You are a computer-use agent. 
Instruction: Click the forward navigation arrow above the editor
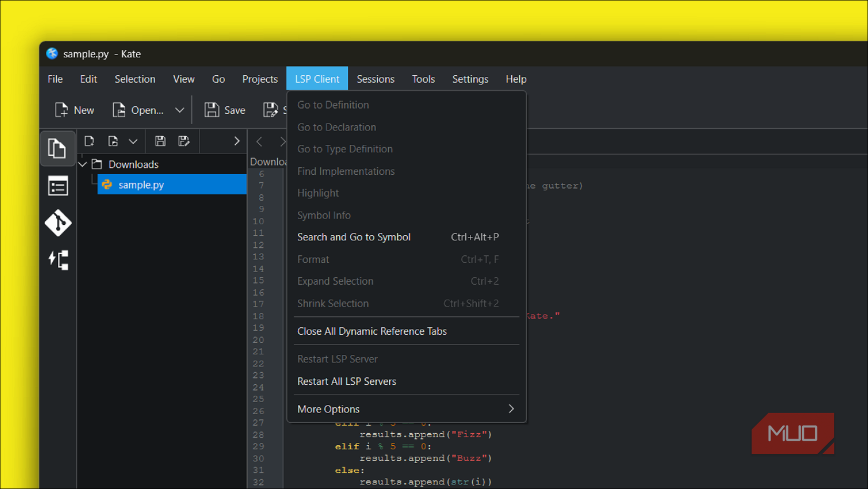(x=283, y=141)
